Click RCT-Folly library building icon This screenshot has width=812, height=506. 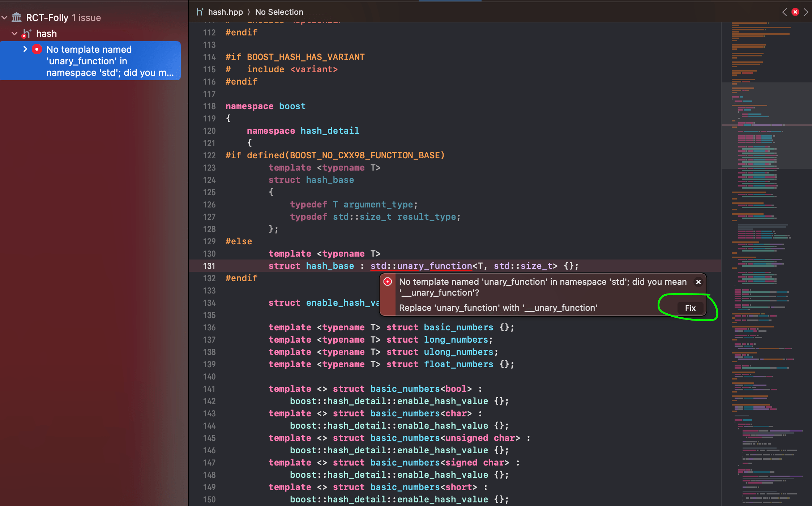click(x=17, y=17)
